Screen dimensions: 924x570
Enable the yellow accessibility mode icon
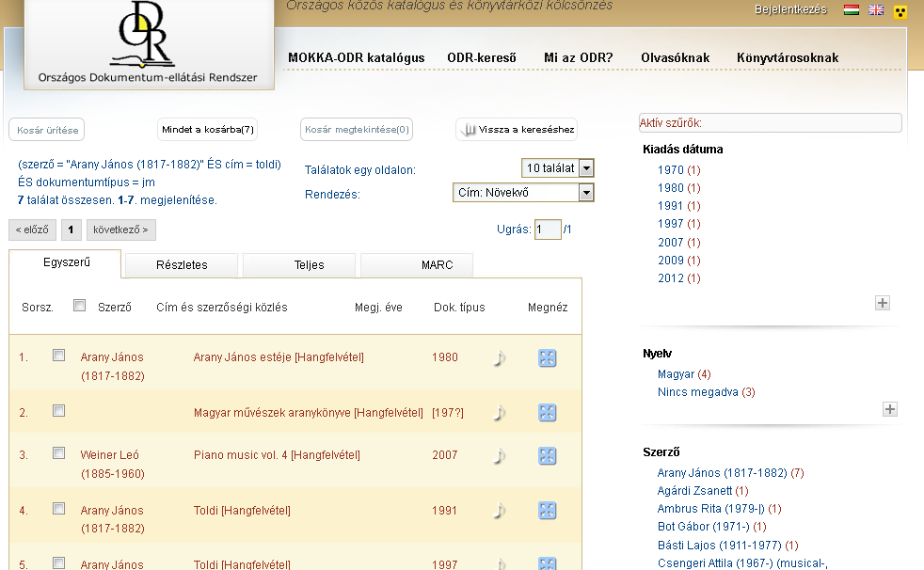[x=900, y=11]
